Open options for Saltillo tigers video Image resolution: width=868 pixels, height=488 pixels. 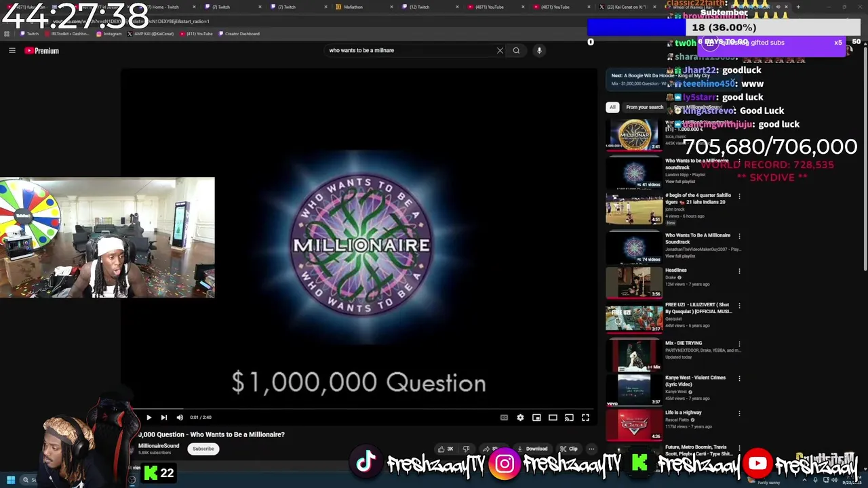[739, 196]
